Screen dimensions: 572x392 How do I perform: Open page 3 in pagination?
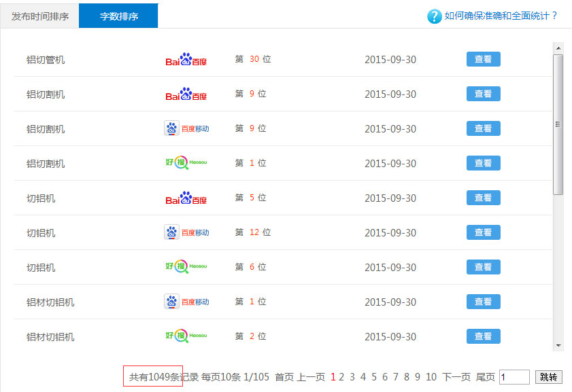352,377
